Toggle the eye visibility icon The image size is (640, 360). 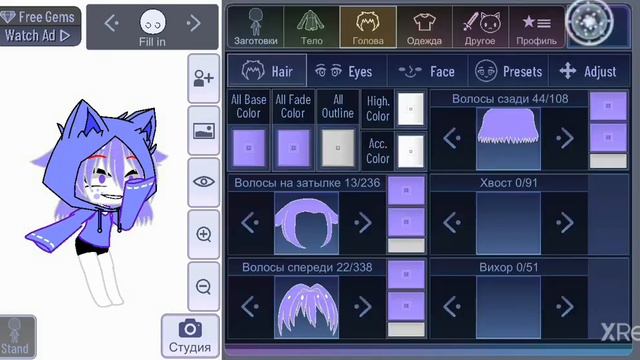[203, 182]
